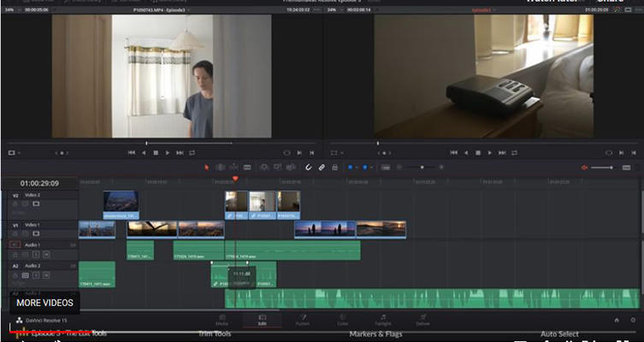The image size is (644, 342).
Task: Timeline viewer: go to previous edit
Action: (x=453, y=153)
